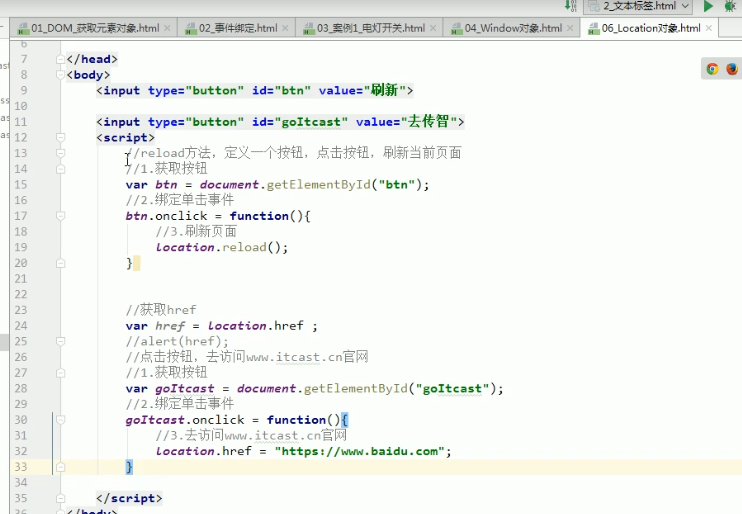Close the 03_案例1_电灯开关.html tab
Screen dimensions: 742x514
pyautogui.click(x=433, y=28)
